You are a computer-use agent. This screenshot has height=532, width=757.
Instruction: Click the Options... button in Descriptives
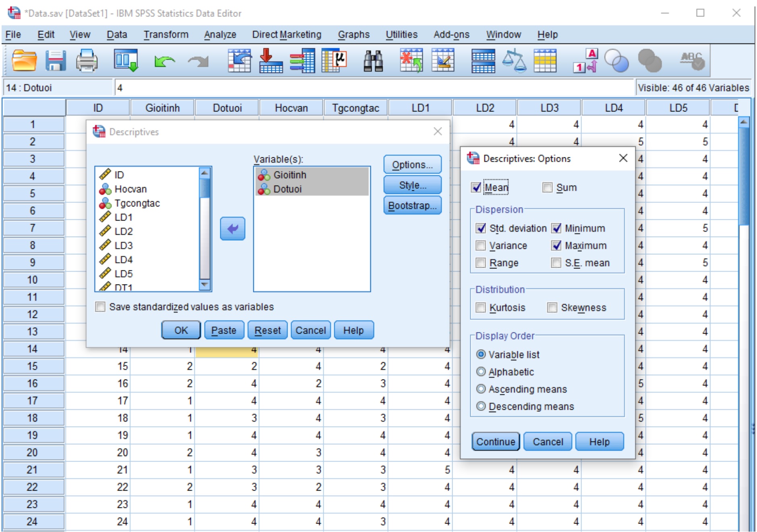click(x=412, y=165)
